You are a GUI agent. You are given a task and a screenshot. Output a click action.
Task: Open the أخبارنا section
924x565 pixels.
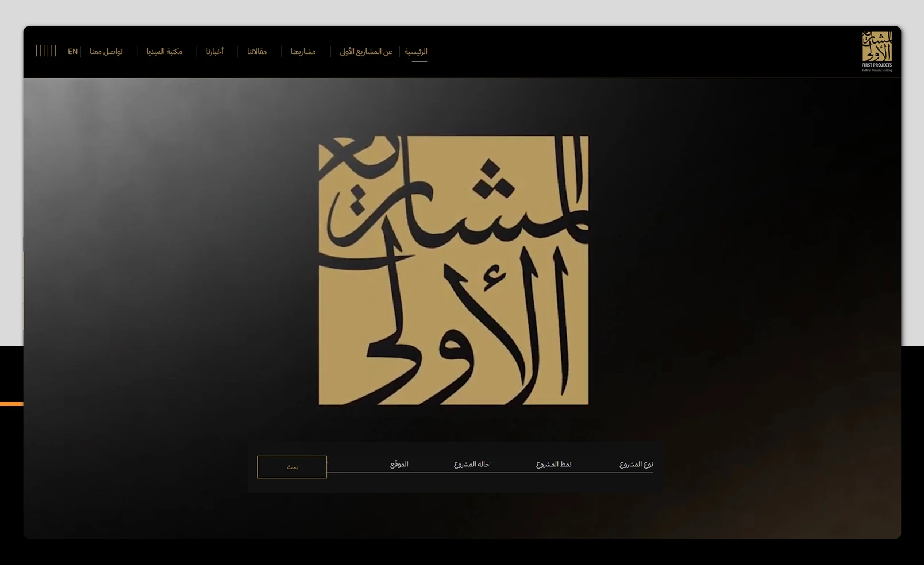tap(215, 52)
